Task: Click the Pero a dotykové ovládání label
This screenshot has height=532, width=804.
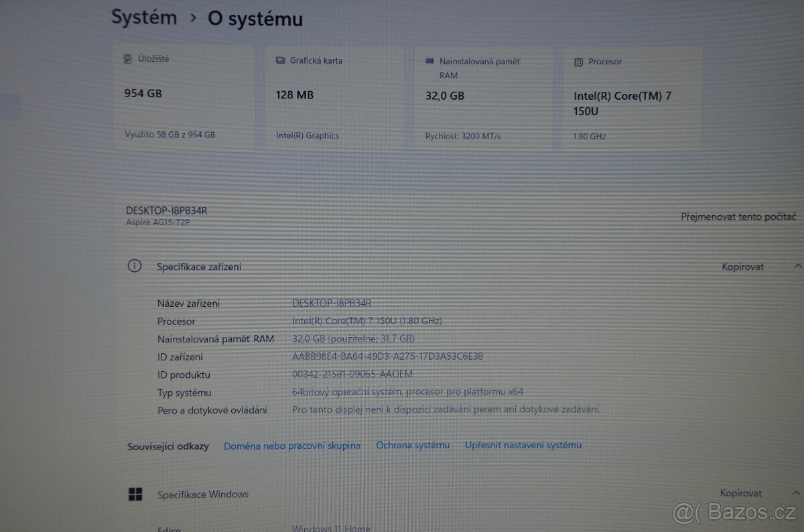Action: click(x=212, y=410)
